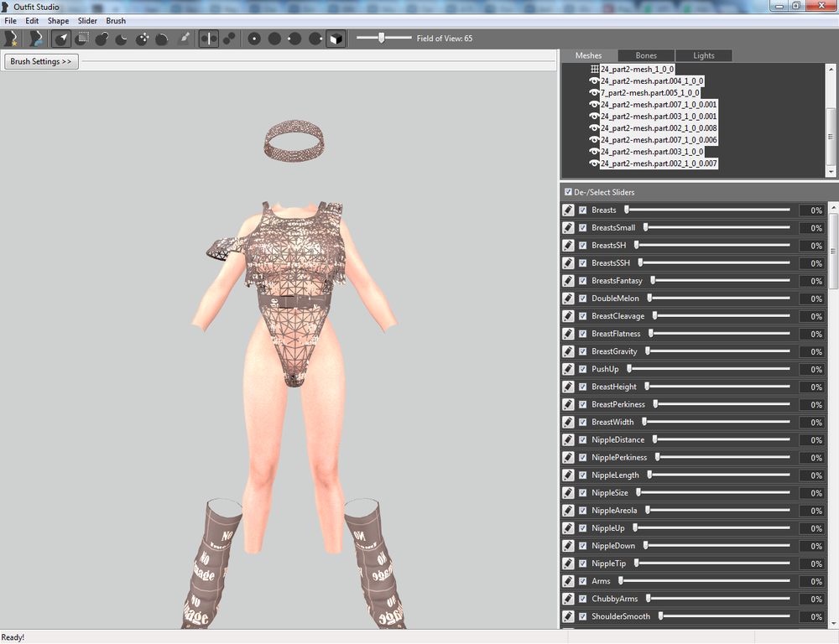
Task: Switch to the Lights tab
Action: pyautogui.click(x=704, y=55)
